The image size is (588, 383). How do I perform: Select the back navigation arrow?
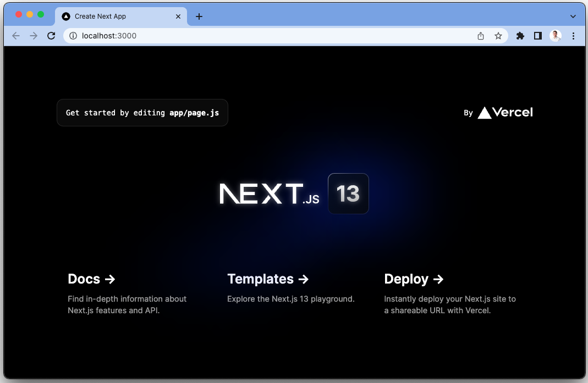[x=15, y=35]
